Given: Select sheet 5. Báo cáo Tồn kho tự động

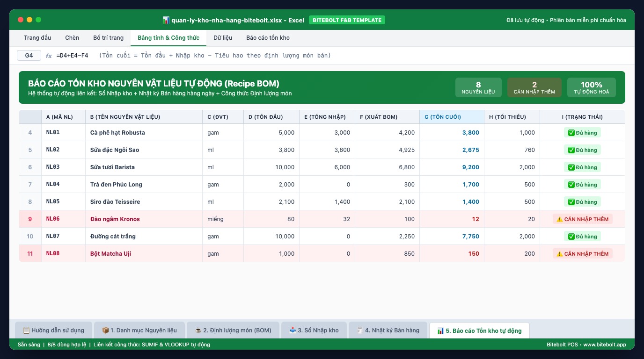Looking at the screenshot, I should pos(479,330).
